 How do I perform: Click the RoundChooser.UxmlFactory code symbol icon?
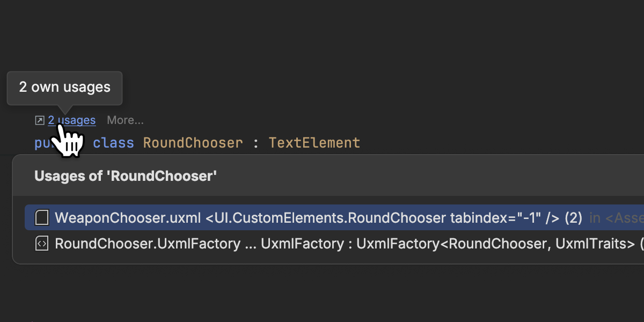point(41,244)
